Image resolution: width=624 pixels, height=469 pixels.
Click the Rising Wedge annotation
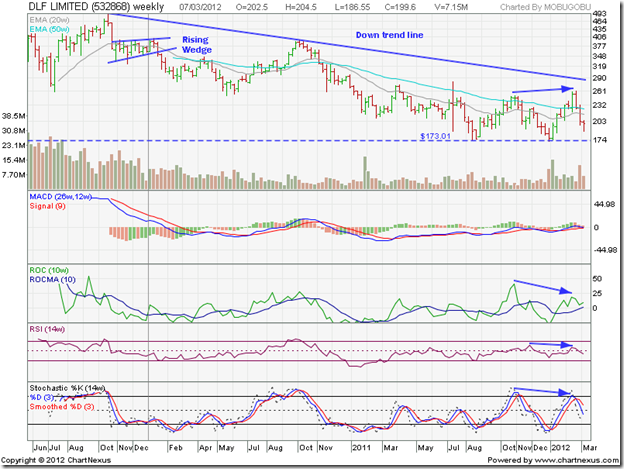click(x=196, y=45)
